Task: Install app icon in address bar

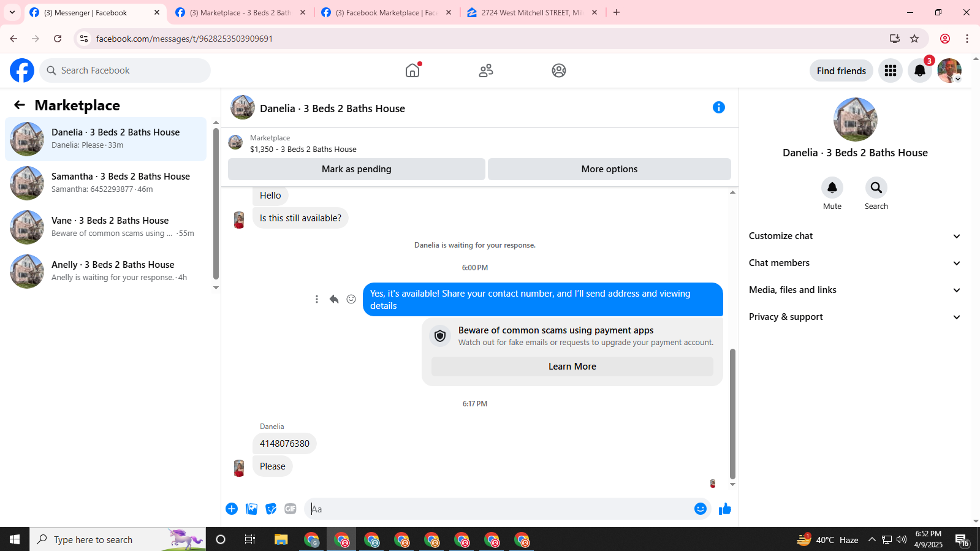Action: [895, 39]
